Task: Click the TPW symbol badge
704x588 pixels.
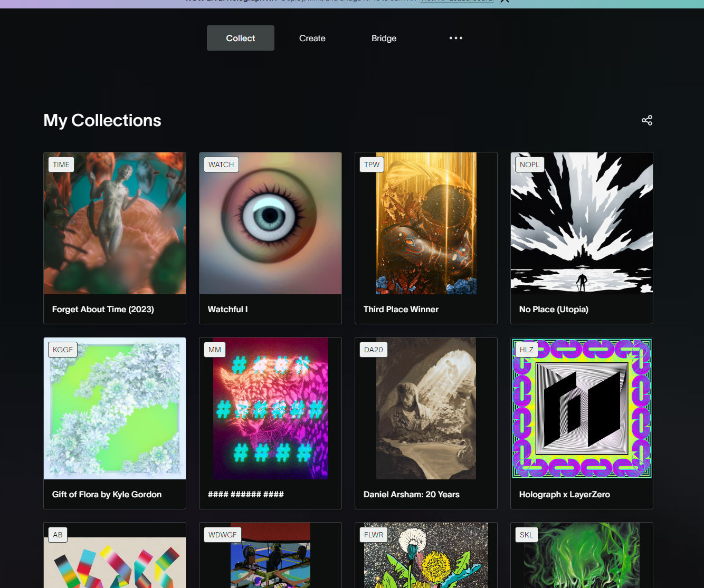Action: click(372, 165)
